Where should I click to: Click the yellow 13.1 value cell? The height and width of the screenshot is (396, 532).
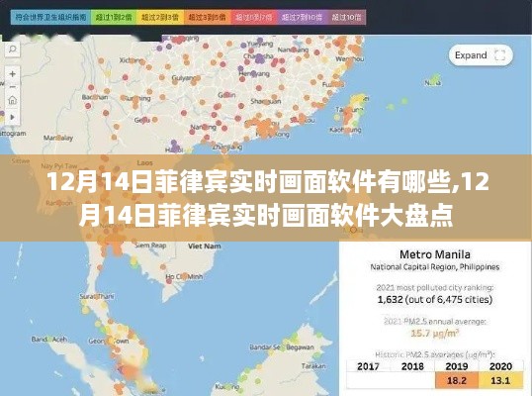point(500,380)
